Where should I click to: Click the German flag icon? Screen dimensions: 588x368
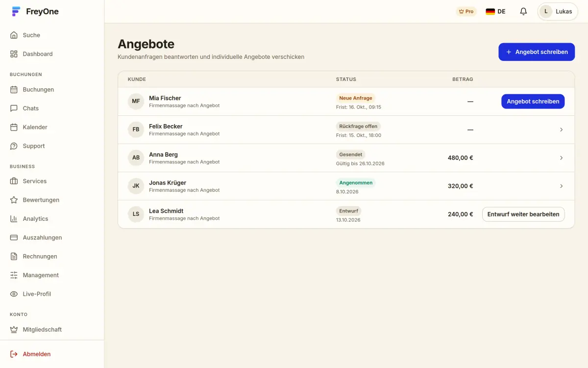coord(490,11)
